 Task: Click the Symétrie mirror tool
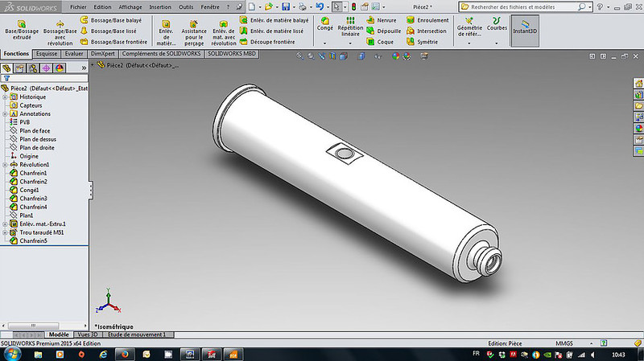(x=427, y=42)
